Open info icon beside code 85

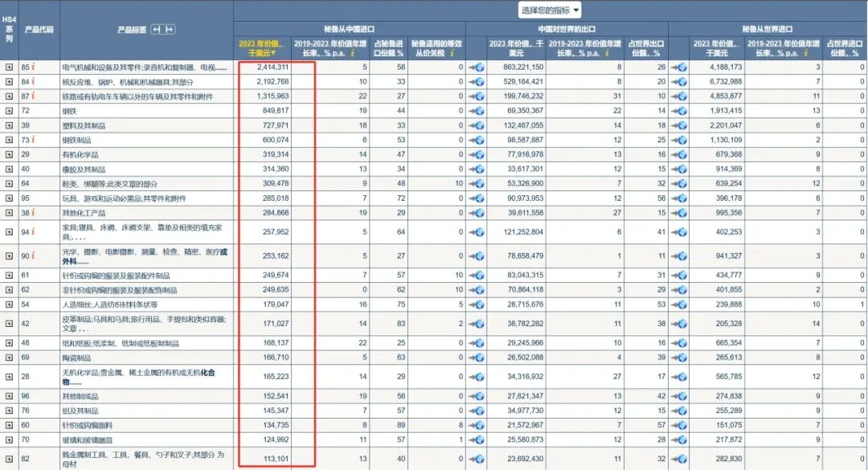tap(33, 67)
